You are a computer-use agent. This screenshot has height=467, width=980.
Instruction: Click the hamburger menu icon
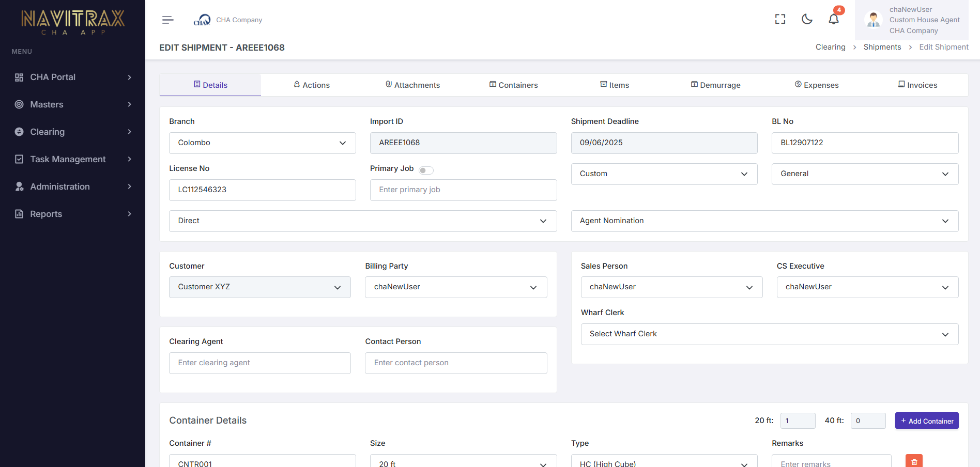tap(167, 20)
